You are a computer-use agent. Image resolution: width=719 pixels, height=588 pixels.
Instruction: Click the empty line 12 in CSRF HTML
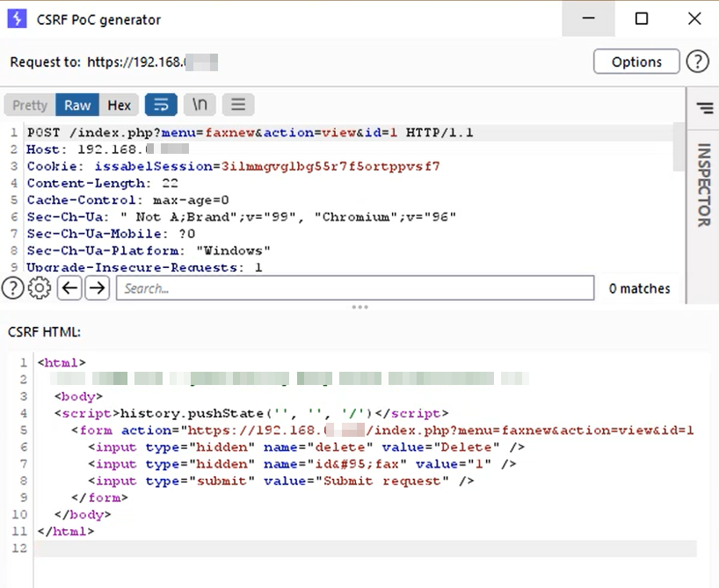[366, 548]
